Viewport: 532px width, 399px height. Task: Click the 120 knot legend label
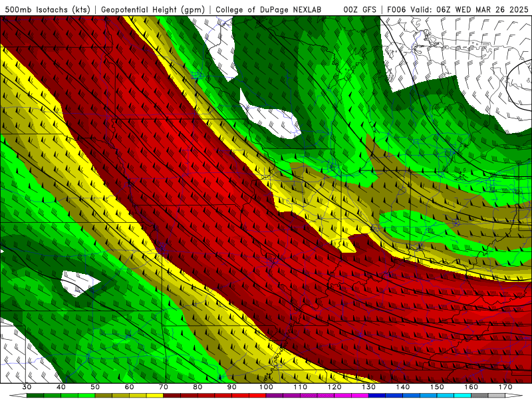(334, 387)
